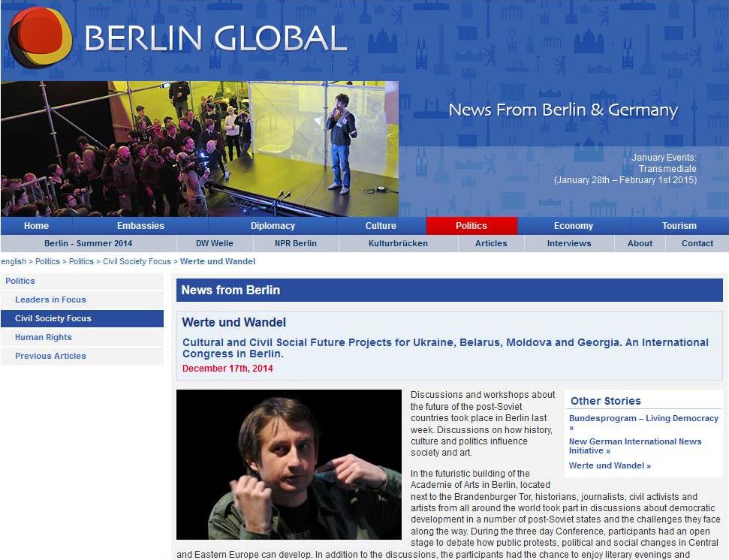The image size is (729, 560).
Task: Open the Economy section
Action: point(574,226)
